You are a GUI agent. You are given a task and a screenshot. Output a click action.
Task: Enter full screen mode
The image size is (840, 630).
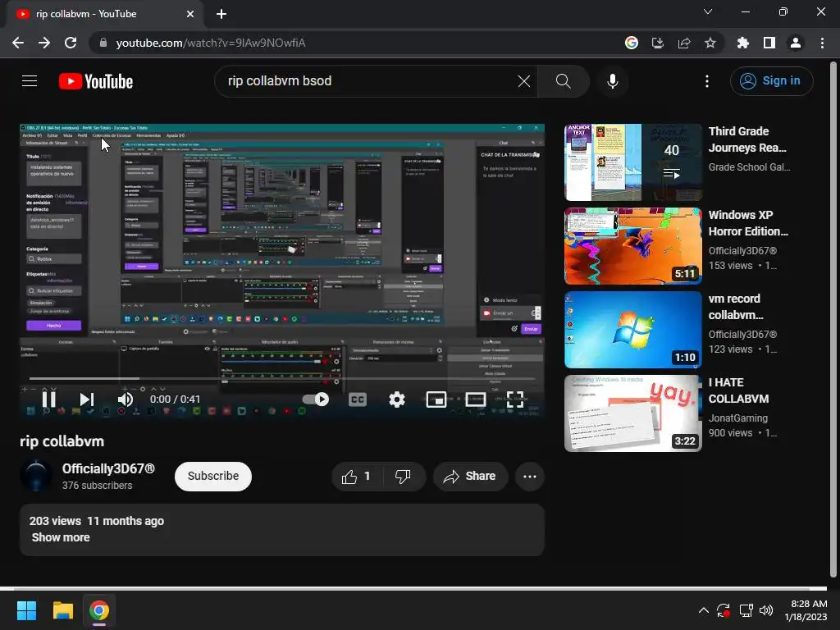(x=515, y=399)
